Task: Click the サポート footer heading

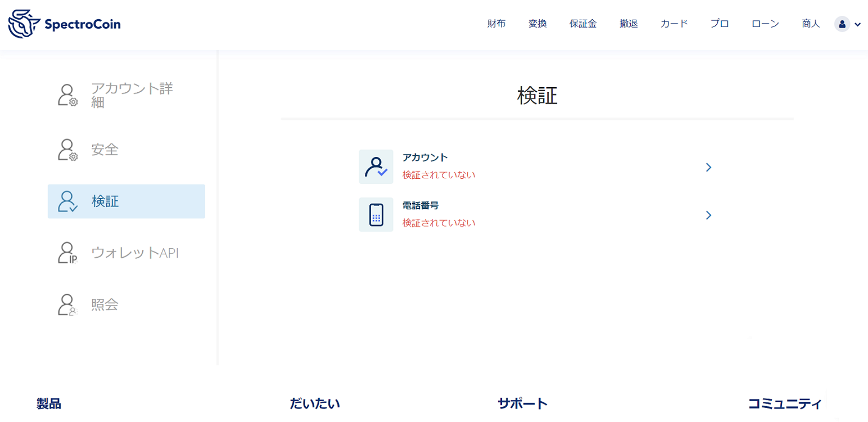Action: click(x=522, y=403)
